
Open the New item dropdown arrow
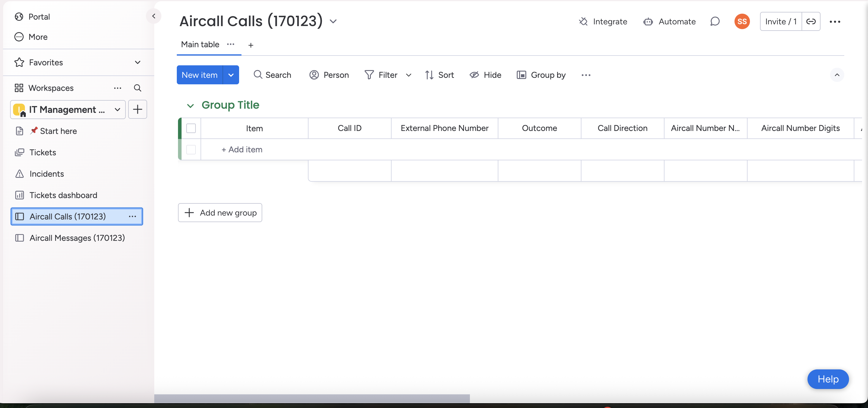(231, 75)
